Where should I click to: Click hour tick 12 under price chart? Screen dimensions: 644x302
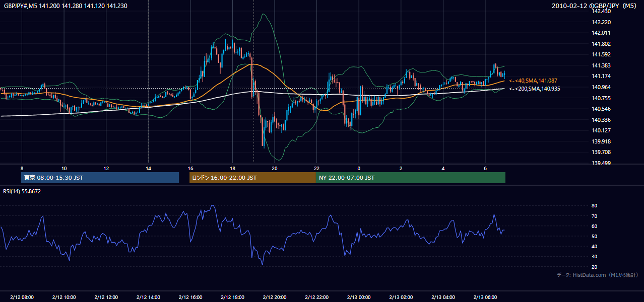[106, 168]
